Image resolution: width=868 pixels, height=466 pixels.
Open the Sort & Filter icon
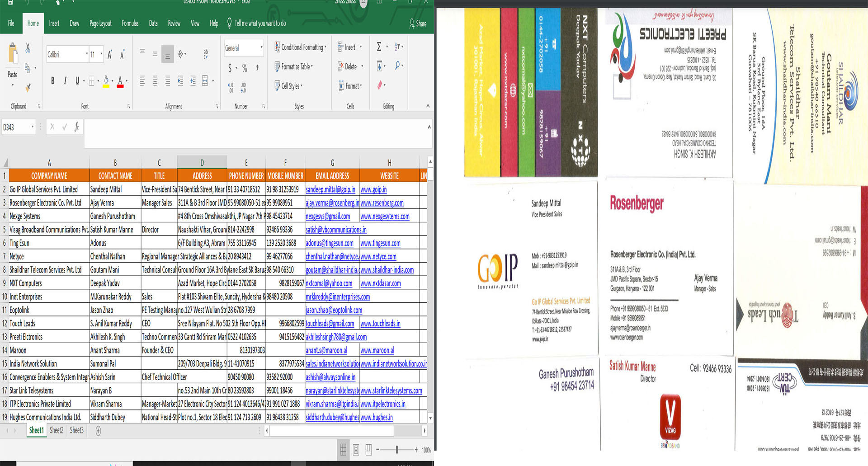[x=397, y=47]
